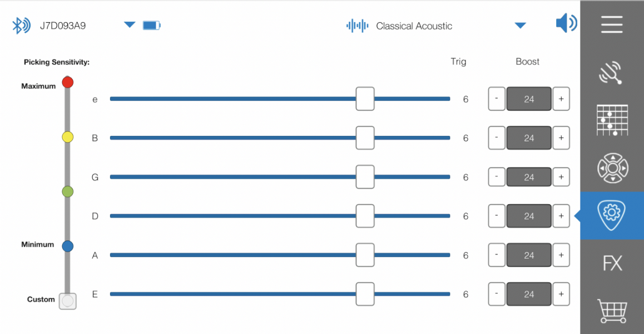The height and width of the screenshot is (334, 644).
Task: Open the pick settings page
Action: [x=612, y=215]
